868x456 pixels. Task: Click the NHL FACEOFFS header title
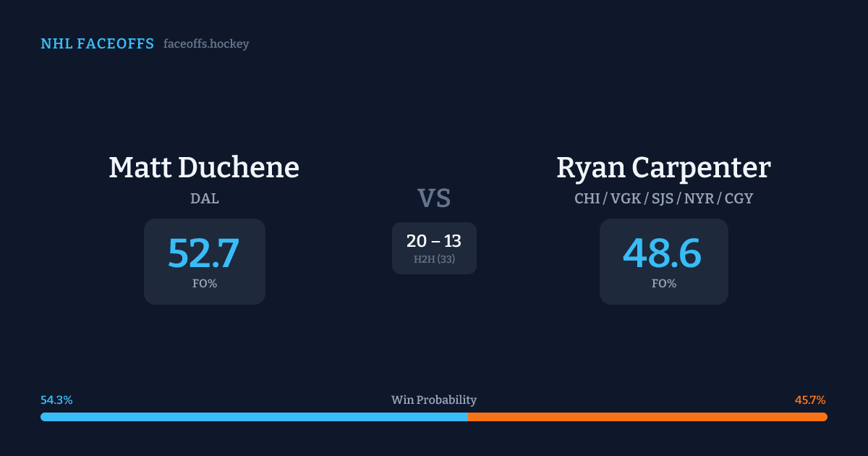[97, 44]
